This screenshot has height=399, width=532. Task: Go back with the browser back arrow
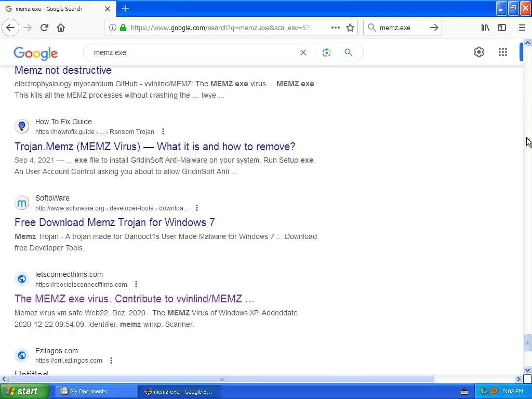click(10, 28)
